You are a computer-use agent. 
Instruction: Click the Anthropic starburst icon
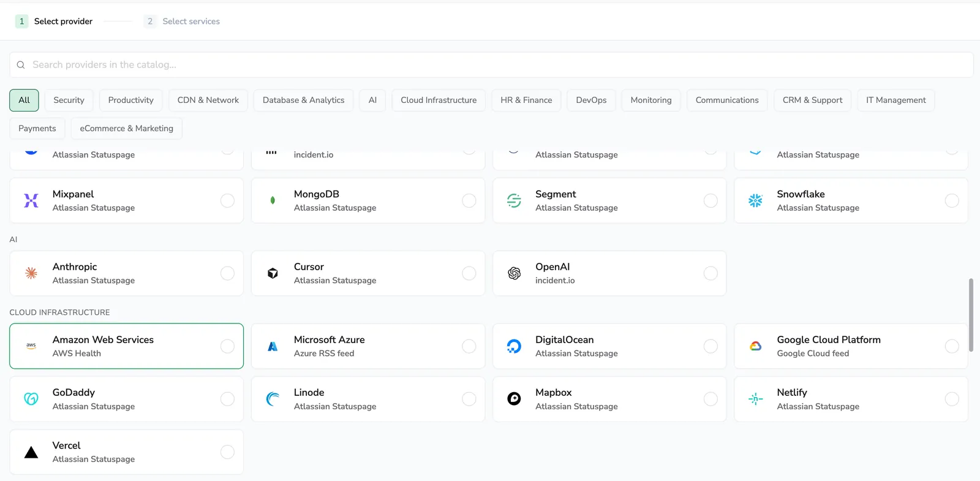(31, 273)
